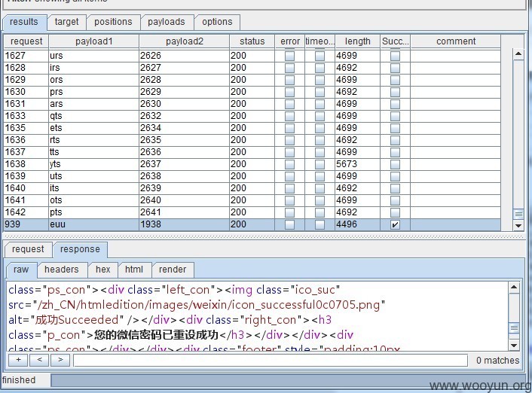Toggle the error checkbox for request 1642
The width and height of the screenshot is (532, 393).
289,212
